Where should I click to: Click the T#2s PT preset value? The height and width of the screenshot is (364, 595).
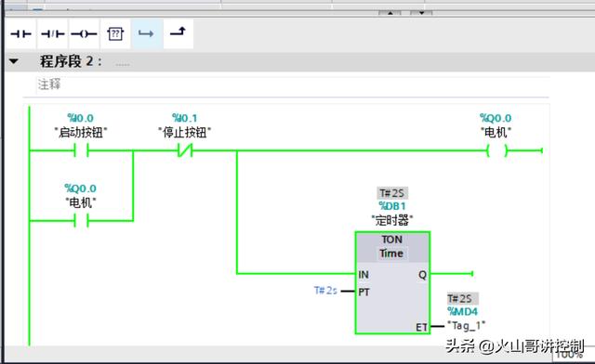(325, 291)
